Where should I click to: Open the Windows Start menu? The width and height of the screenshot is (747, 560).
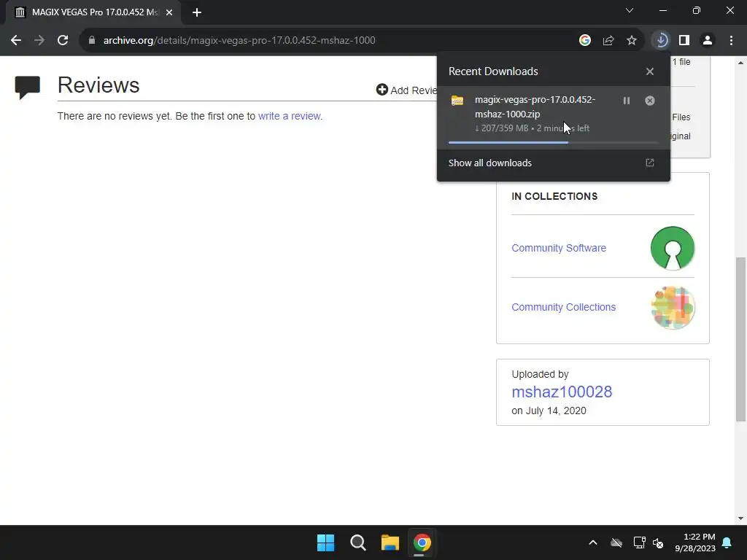[326, 542]
